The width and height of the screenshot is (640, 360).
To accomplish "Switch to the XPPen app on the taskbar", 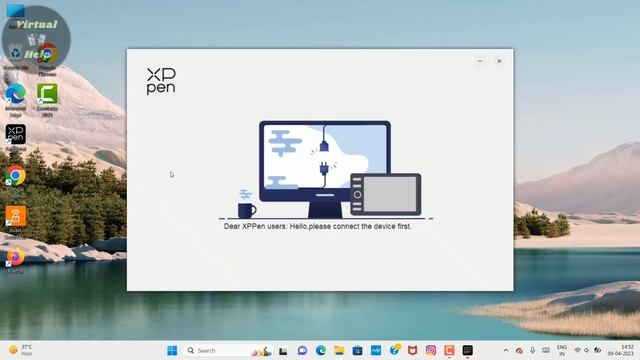I will [468, 350].
